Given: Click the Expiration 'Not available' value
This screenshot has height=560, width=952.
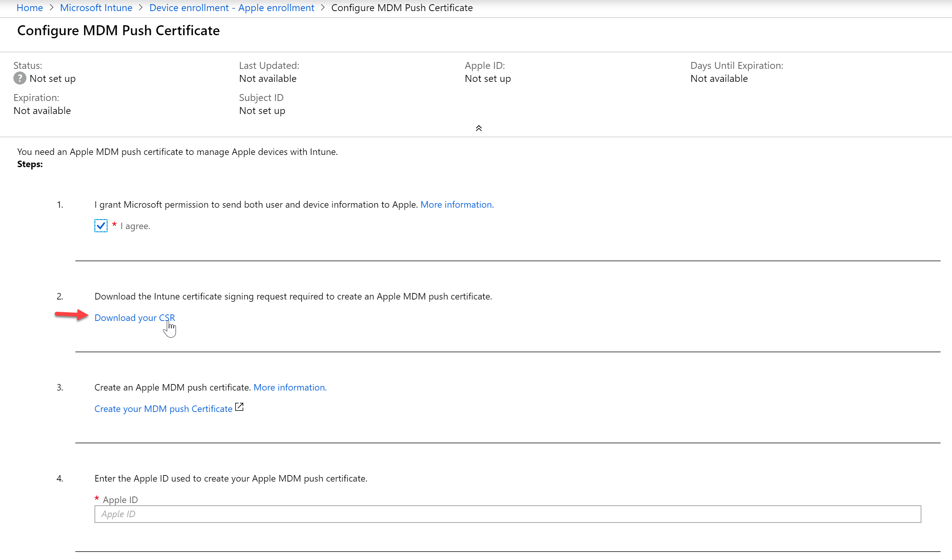Looking at the screenshot, I should (42, 111).
